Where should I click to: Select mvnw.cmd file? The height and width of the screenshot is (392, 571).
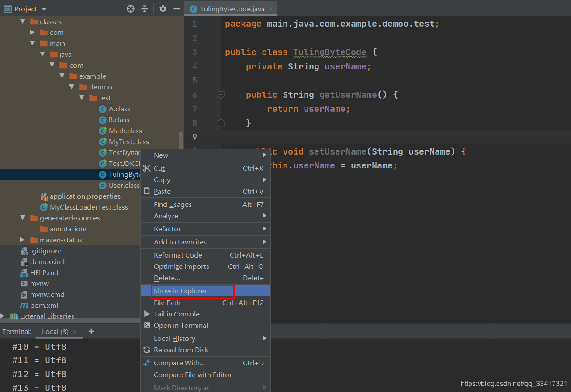47,294
